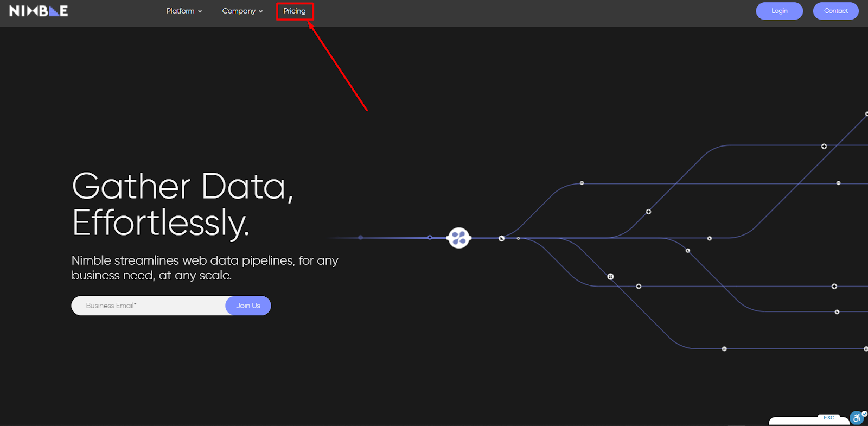Click the ESC tab at bottom

[x=828, y=418]
